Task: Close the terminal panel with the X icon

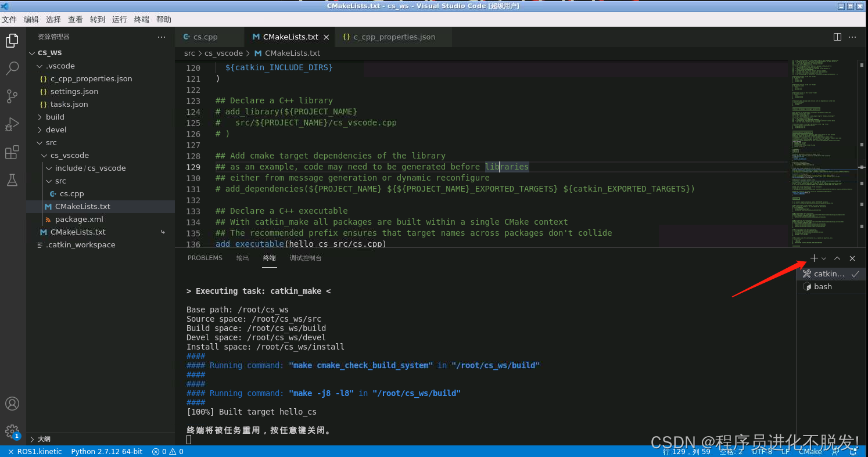Action: pyautogui.click(x=852, y=258)
